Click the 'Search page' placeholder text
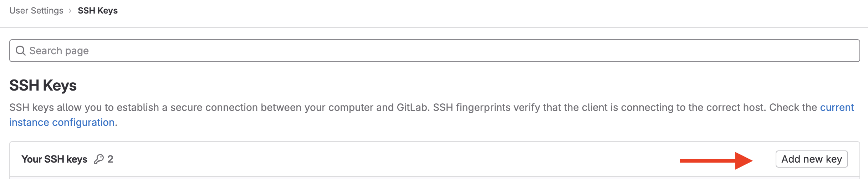The height and width of the screenshot is (179, 868). click(59, 51)
